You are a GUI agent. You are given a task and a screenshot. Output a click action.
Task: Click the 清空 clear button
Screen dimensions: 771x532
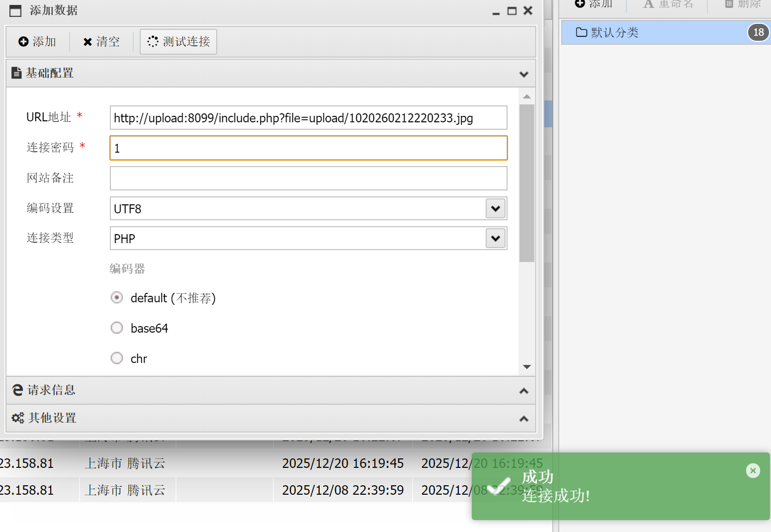[x=101, y=42]
